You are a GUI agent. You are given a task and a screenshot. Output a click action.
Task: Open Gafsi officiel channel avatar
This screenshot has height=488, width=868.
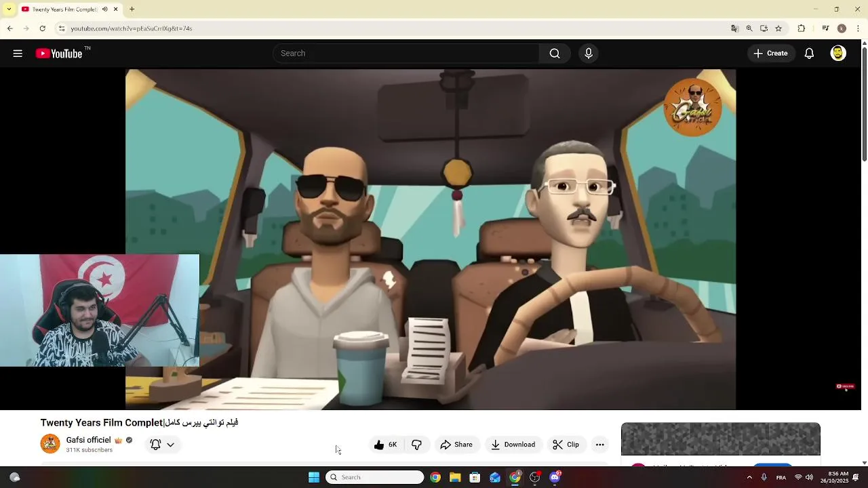[x=50, y=444]
